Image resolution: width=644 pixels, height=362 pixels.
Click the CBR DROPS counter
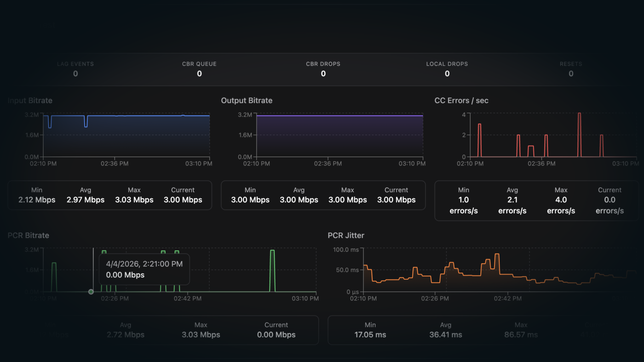point(323,69)
